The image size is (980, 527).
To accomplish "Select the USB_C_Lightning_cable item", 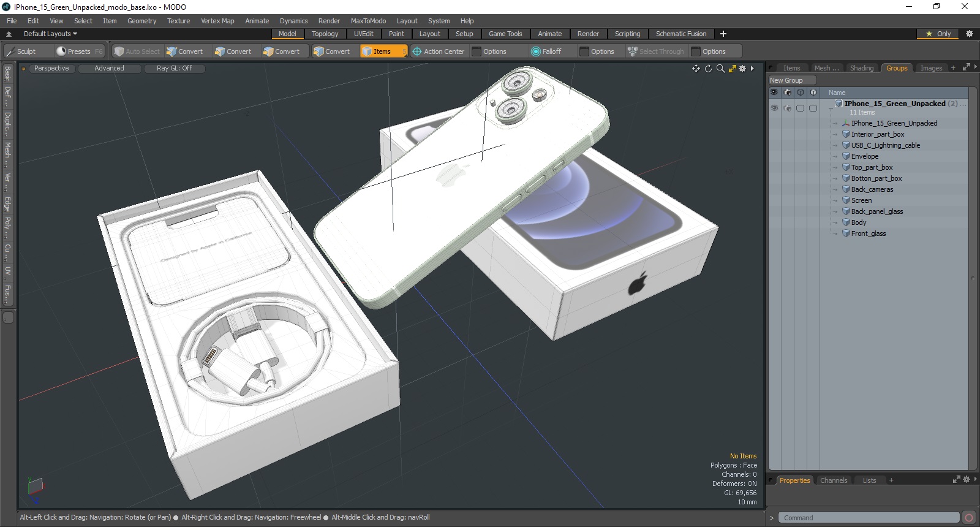I will [885, 145].
